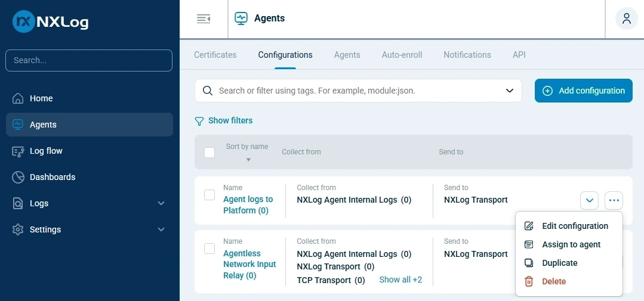The height and width of the screenshot is (301, 644).
Task: Choose Assign to agent from the menu
Action: 569,244
